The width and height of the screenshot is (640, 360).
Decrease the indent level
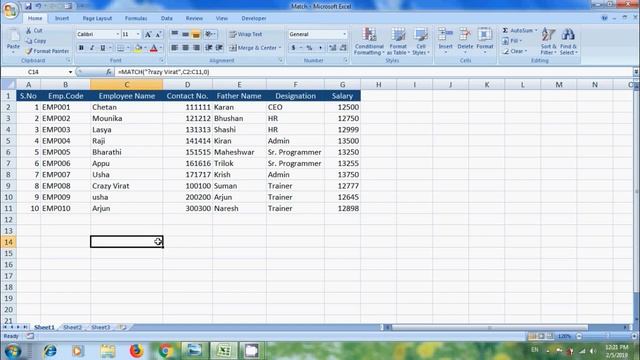209,48
